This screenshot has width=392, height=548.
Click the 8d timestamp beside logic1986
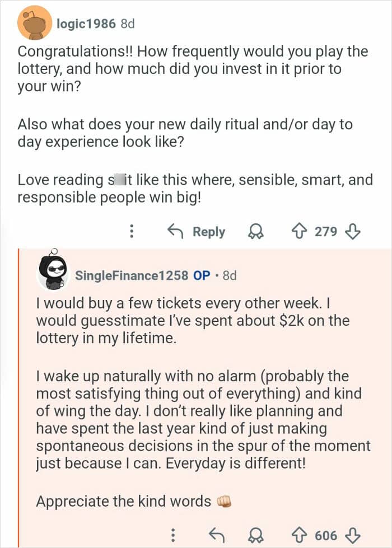[128, 24]
